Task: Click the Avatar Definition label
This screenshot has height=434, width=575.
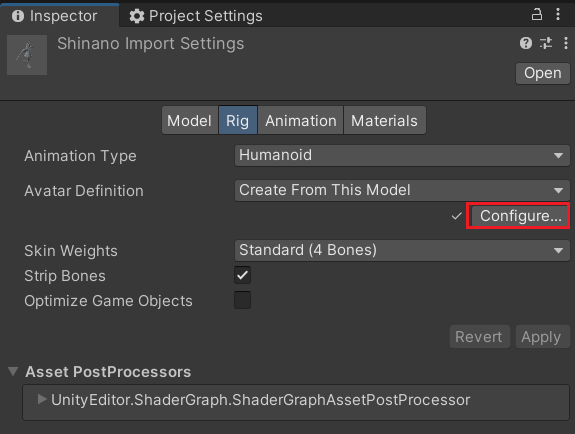Action: point(84,191)
